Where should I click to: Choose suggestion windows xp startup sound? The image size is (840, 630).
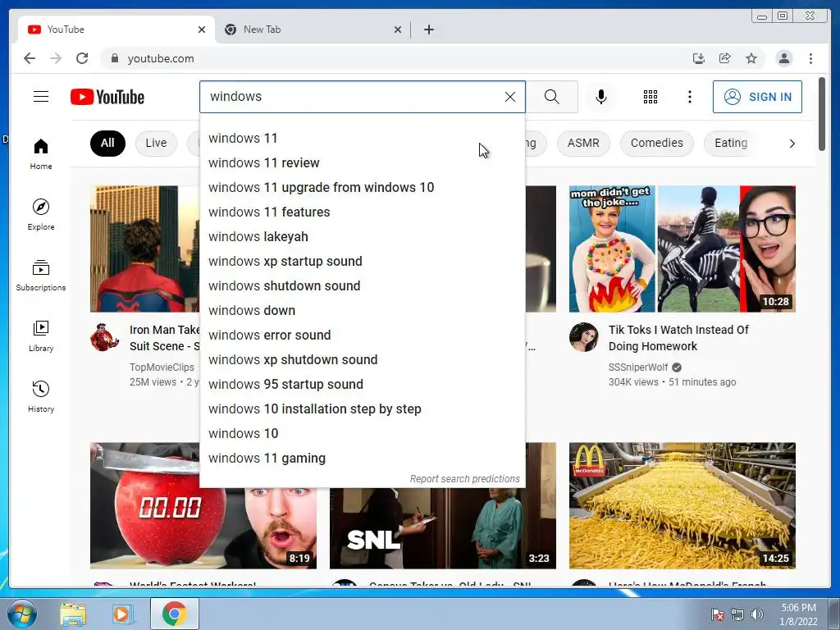[362, 262]
